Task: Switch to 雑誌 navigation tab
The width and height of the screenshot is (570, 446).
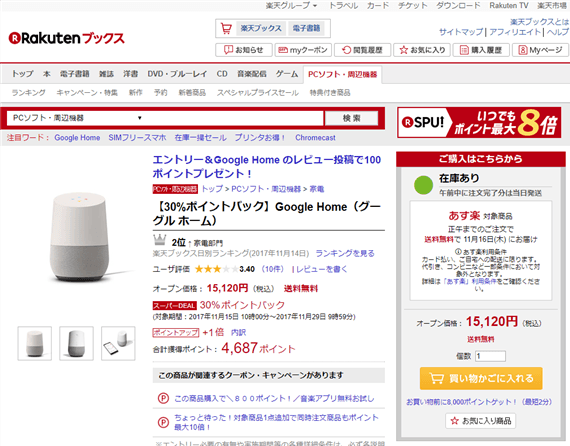Action: [x=107, y=74]
